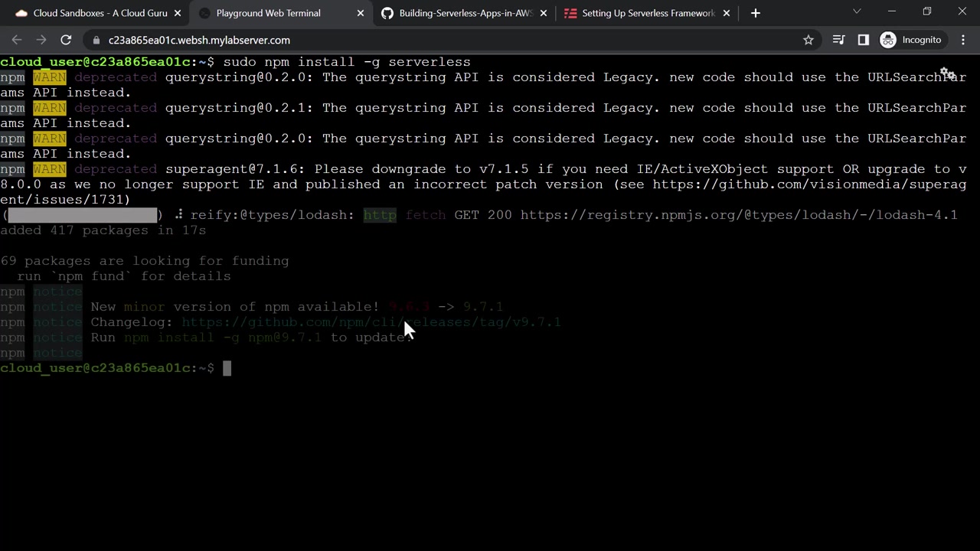Close the Playground Web Terminal tab
Image resolution: width=980 pixels, height=551 pixels.
point(361,13)
